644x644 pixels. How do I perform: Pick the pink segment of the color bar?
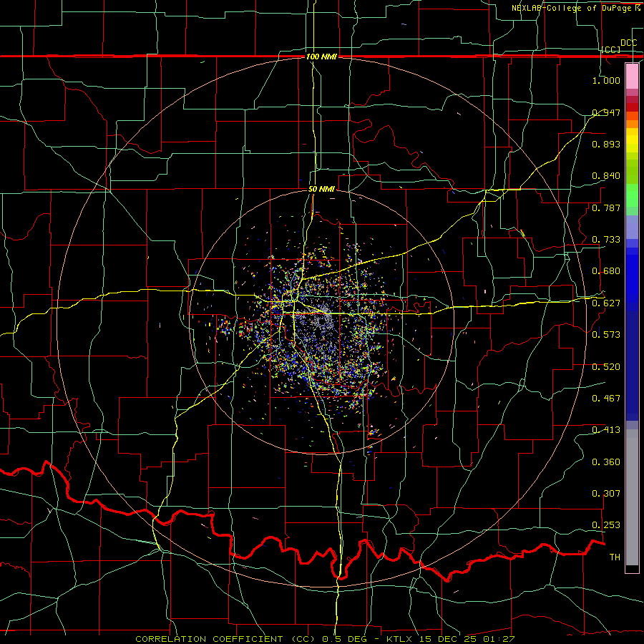[x=632, y=77]
